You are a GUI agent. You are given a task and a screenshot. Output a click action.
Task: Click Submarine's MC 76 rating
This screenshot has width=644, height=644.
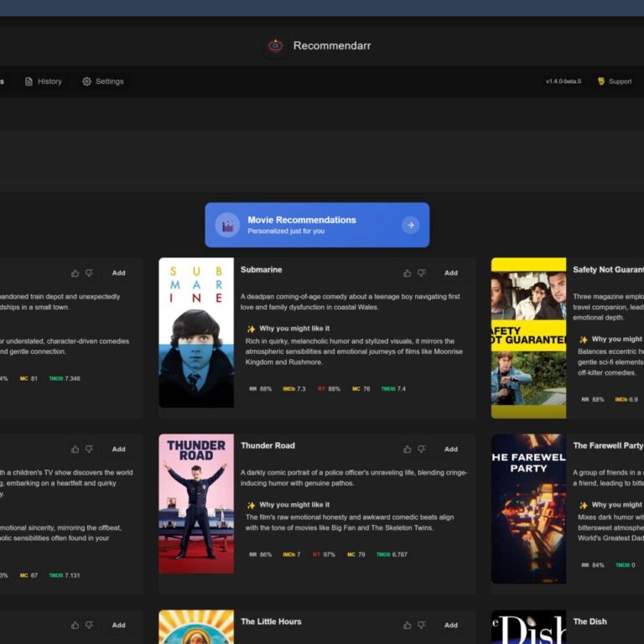(x=361, y=389)
